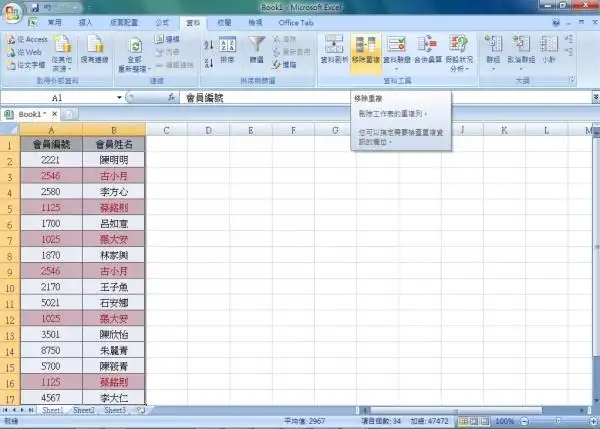The image size is (600, 429).
Task: Click the Show Detail outline icon
Action: point(569,39)
